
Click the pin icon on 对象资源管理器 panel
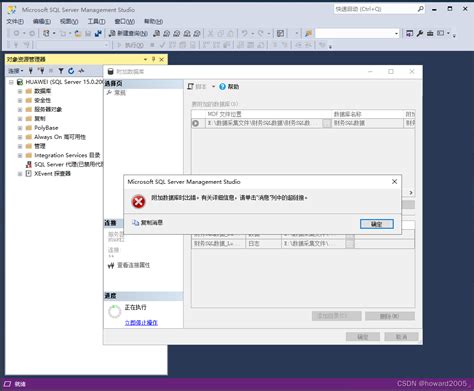tap(153, 59)
